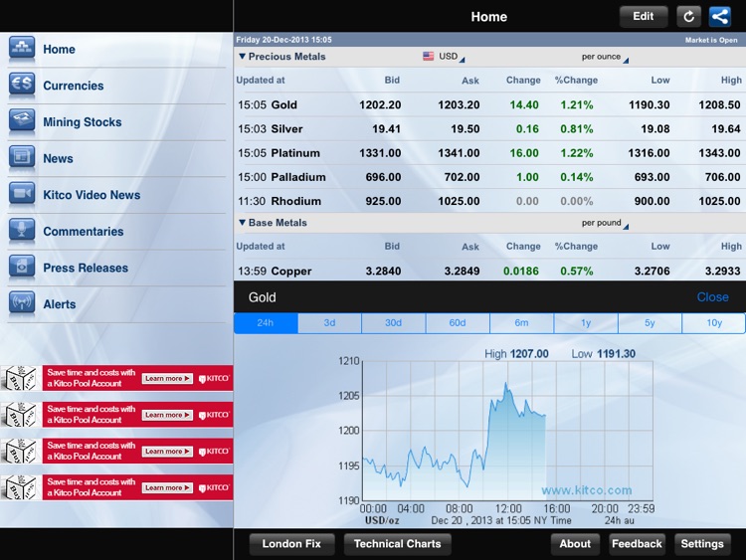746x560 pixels.
Task: Open the per ounce unit dropdown
Action: [x=604, y=57]
